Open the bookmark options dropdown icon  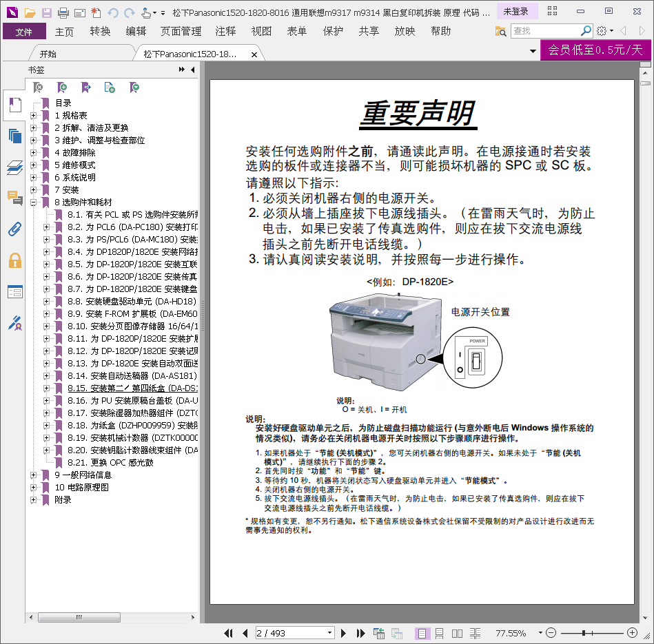click(x=134, y=87)
